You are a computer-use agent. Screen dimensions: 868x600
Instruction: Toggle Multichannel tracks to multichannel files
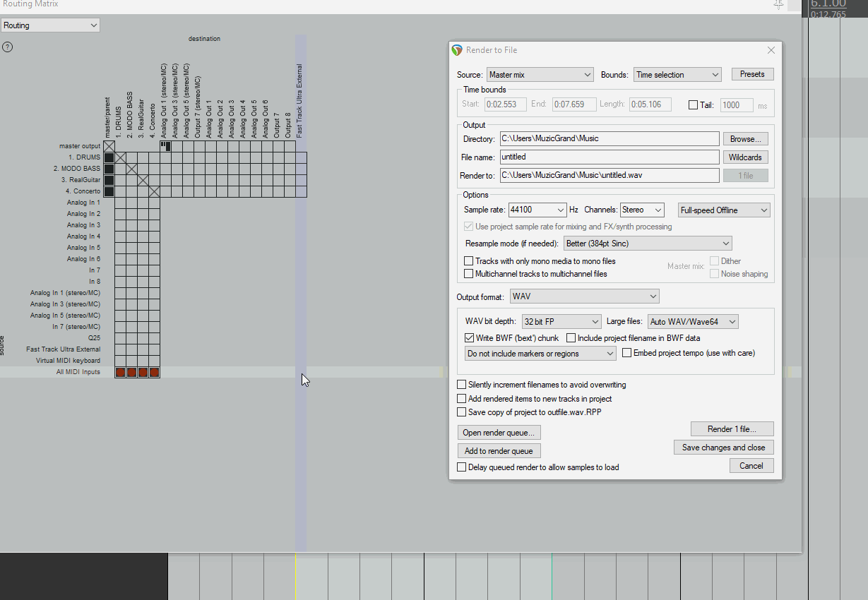(468, 274)
